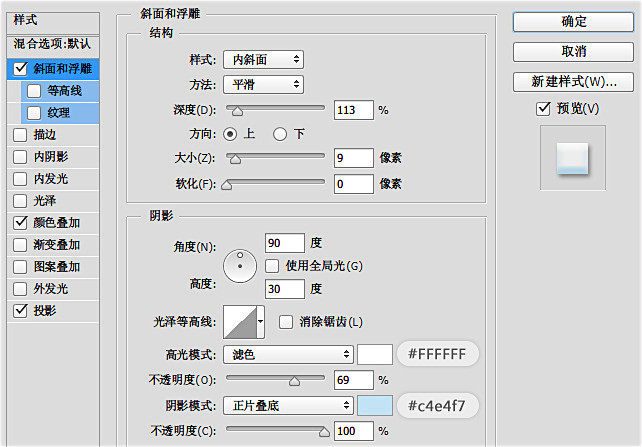Screen dimensions: 642x447
Task: Enable the 描边 style checkbox
Action: coord(20,135)
